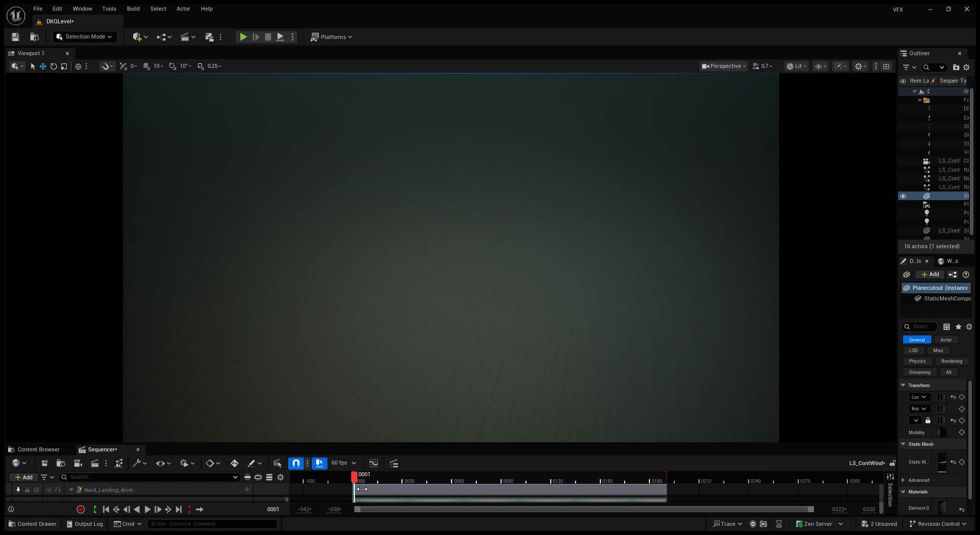Stop the play session with the stop button

268,37
